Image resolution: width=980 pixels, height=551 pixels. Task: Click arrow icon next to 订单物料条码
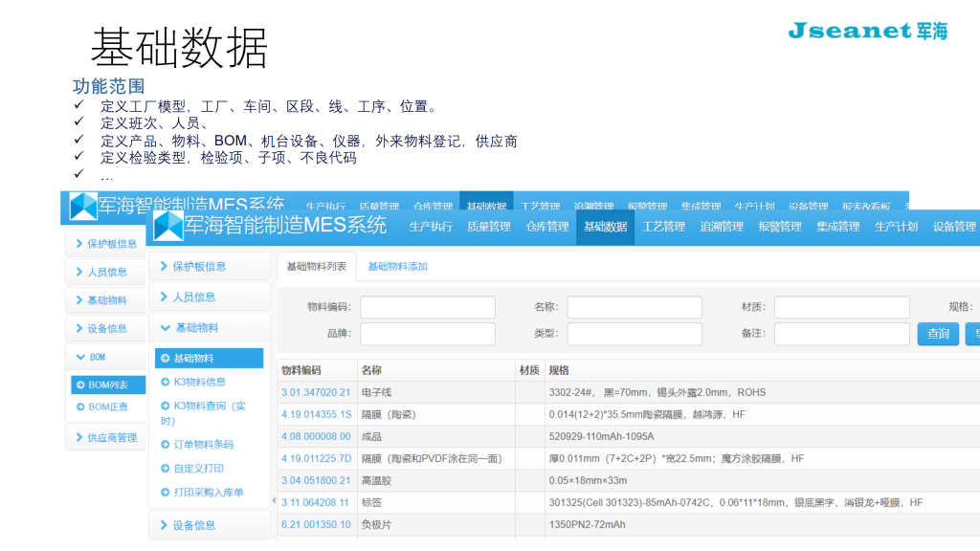coord(165,444)
